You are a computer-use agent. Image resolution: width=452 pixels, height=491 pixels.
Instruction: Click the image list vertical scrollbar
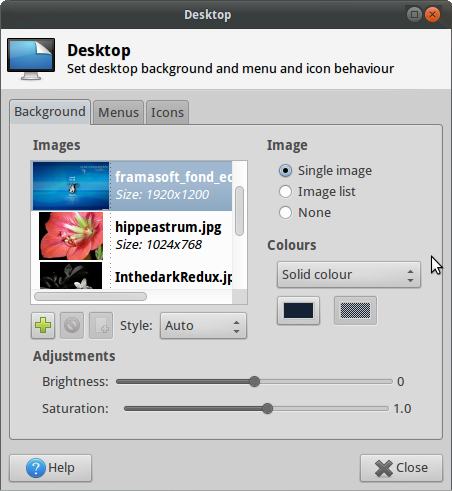[x=239, y=211]
